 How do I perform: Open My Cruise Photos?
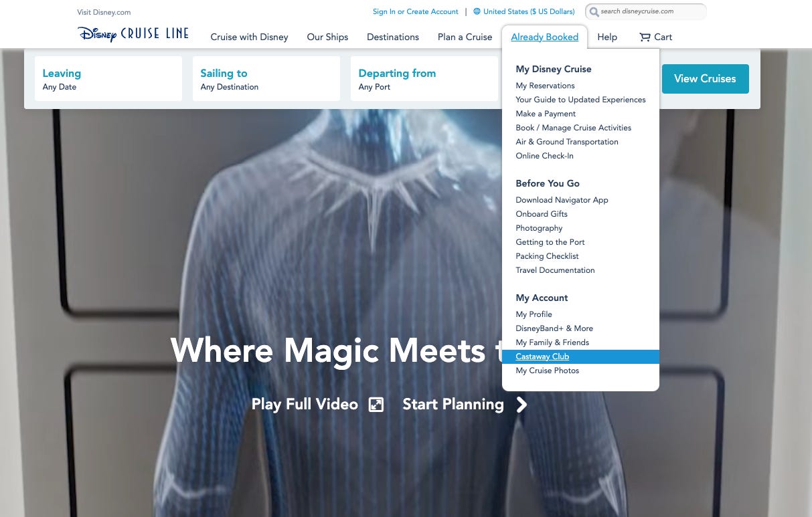coord(547,371)
